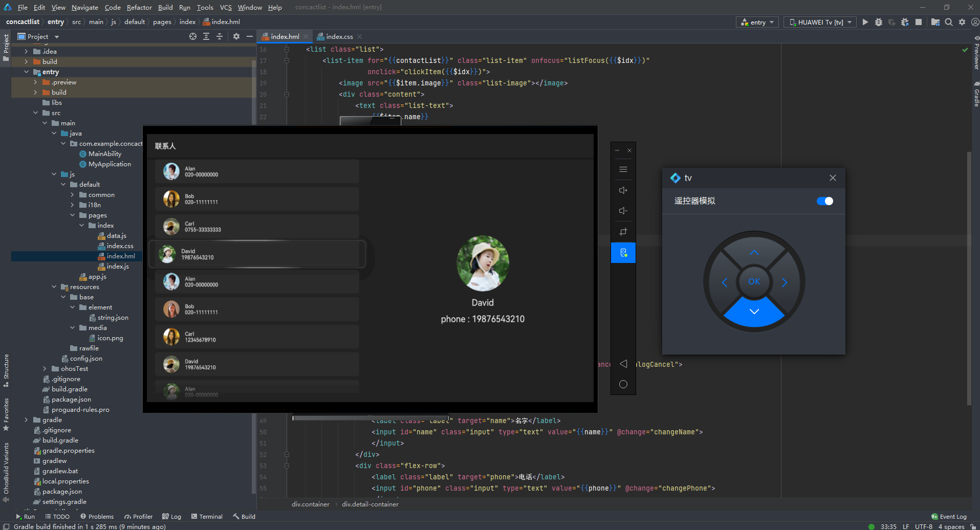980x530 pixels.
Task: Open the Refactor menu
Action: click(139, 7)
